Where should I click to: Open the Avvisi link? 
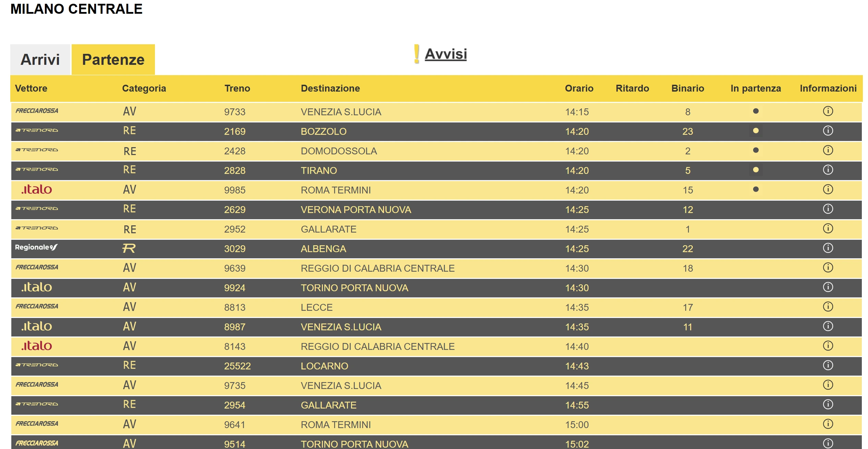point(445,54)
